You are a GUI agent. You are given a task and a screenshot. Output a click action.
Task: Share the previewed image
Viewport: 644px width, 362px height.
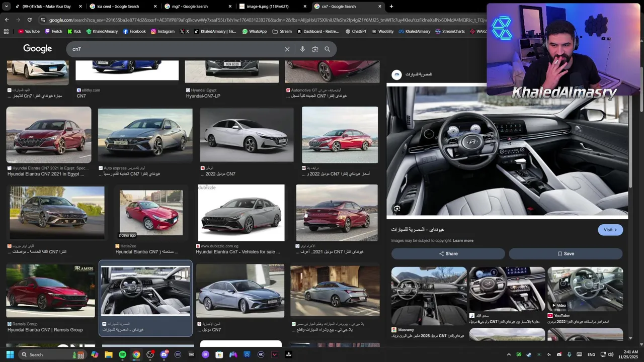coord(448,253)
